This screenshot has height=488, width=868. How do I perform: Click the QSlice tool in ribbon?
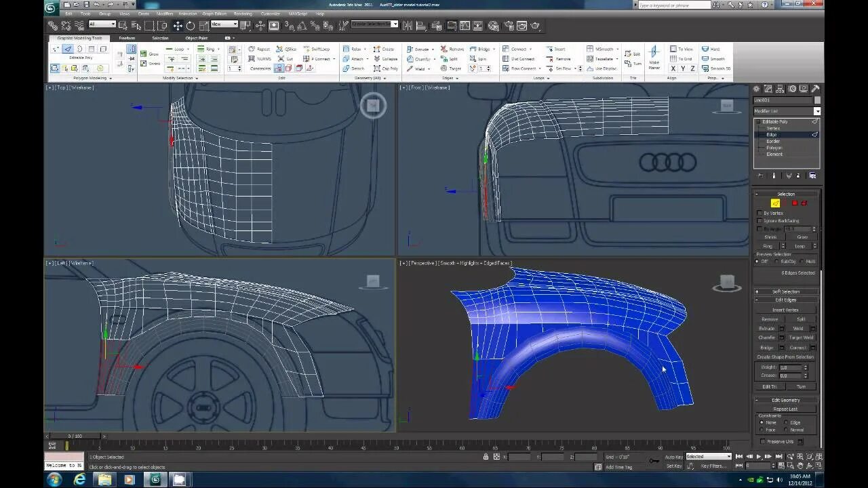(x=287, y=49)
